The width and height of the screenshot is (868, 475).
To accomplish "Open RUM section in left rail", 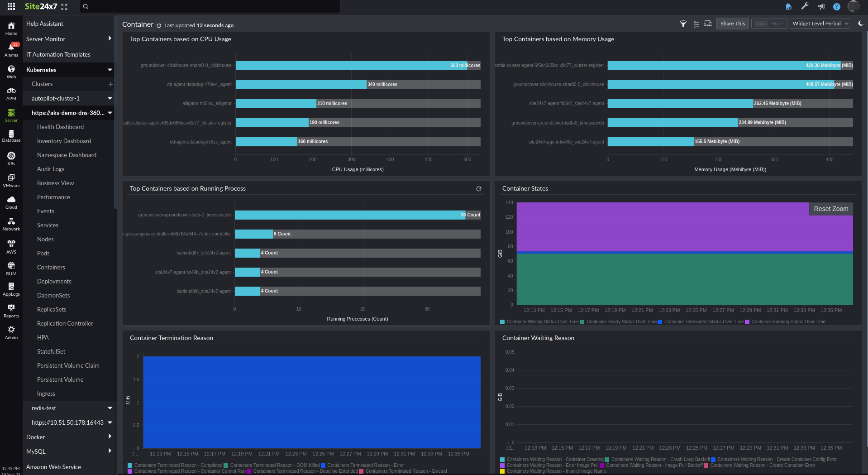I will (x=11, y=269).
